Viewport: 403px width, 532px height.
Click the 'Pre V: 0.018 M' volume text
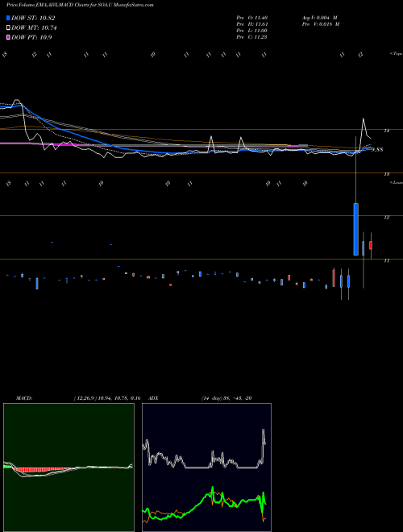321,23
